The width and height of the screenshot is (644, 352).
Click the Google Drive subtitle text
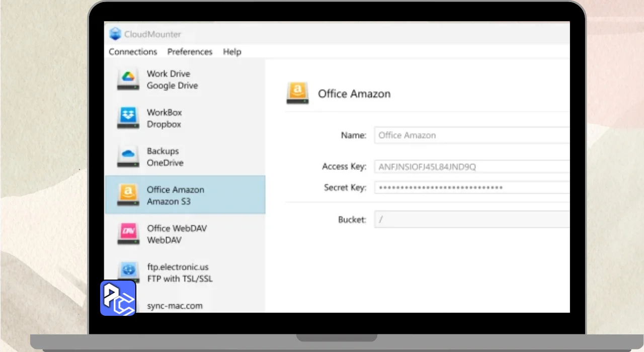pyautogui.click(x=172, y=85)
